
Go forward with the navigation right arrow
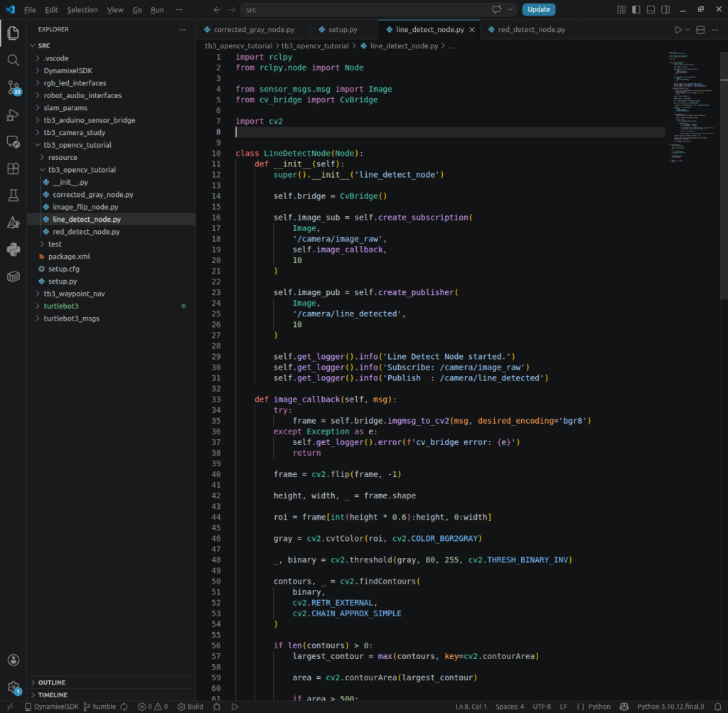(x=231, y=10)
